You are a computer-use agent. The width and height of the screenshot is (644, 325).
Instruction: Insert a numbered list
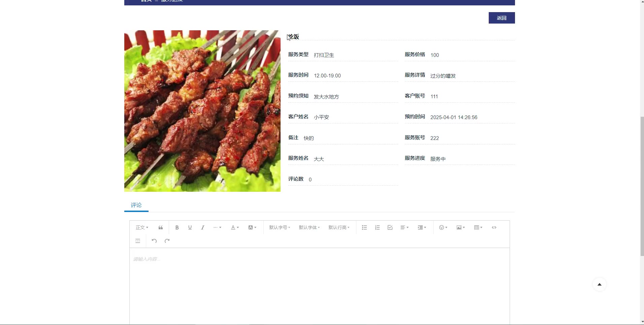377,227
